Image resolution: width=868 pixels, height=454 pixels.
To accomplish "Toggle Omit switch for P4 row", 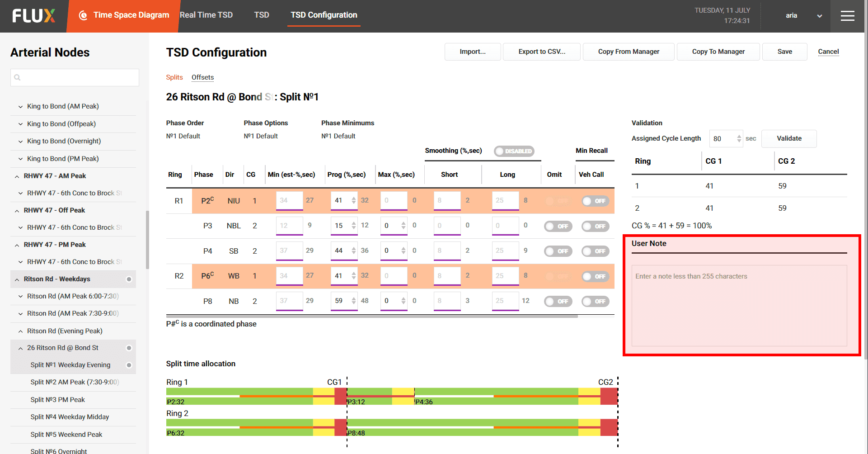I will tap(558, 251).
